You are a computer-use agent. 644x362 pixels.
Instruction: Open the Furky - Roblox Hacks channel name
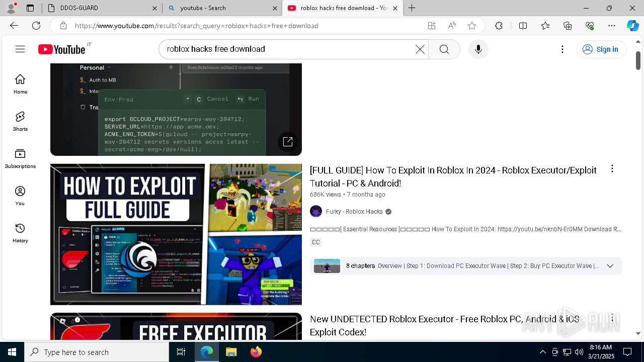pyautogui.click(x=354, y=212)
